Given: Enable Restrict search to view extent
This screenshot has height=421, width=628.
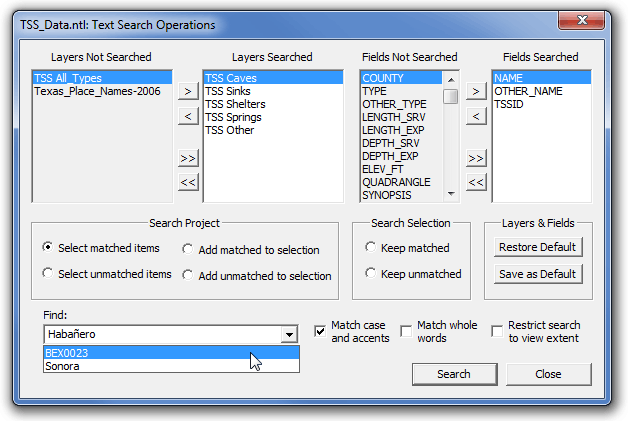Looking at the screenshot, I should pos(497,331).
